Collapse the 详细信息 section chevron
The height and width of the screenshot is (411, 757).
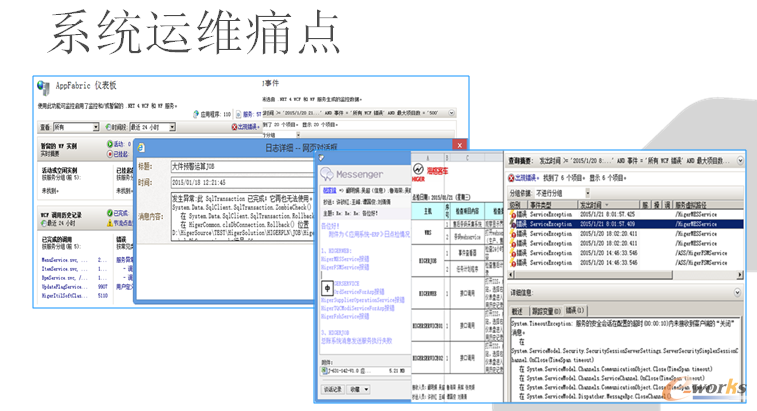point(739,292)
